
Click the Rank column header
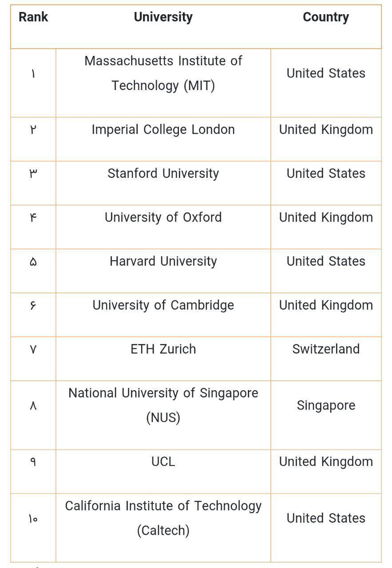[x=33, y=17]
